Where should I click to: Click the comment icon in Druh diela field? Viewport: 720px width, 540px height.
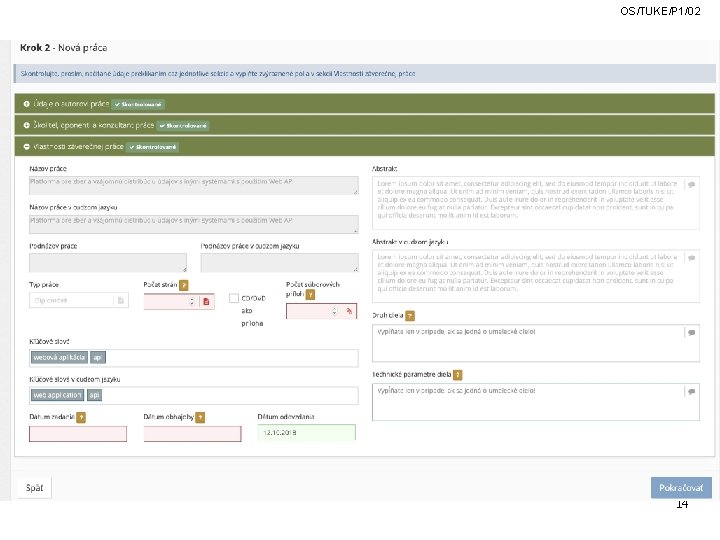coord(692,332)
